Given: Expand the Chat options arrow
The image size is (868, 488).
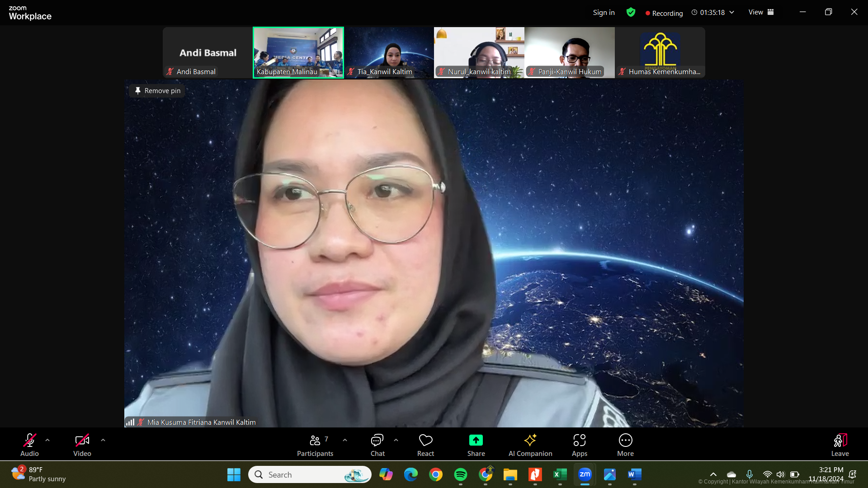Looking at the screenshot, I should (x=396, y=440).
